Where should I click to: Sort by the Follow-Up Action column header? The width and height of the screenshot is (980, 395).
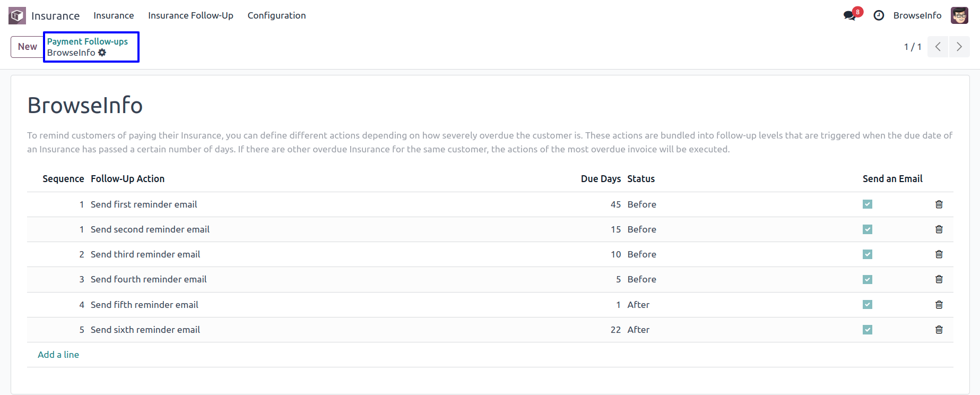[127, 179]
